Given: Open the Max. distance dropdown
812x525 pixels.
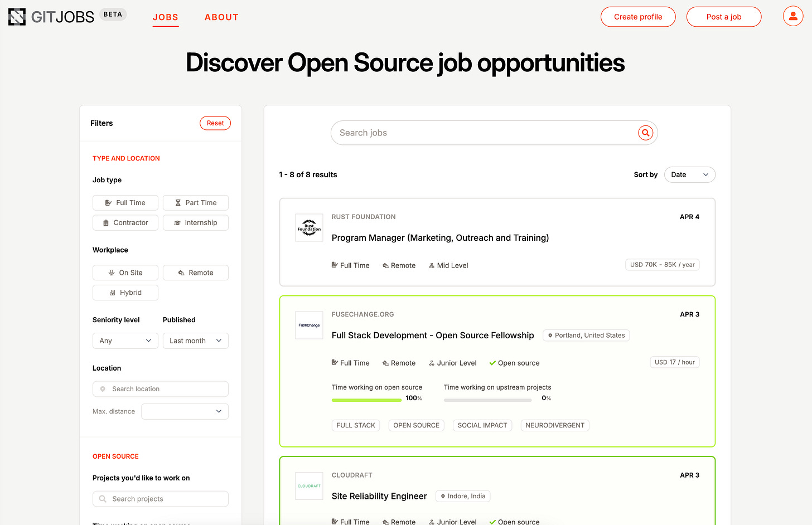Looking at the screenshot, I should (185, 411).
